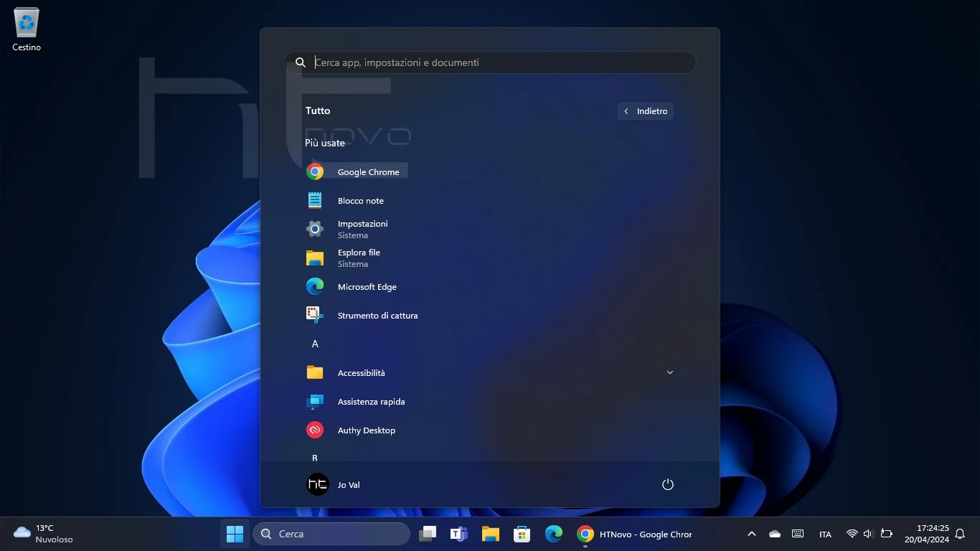Open the weather widget 13°C Nuvoloso

click(x=43, y=534)
